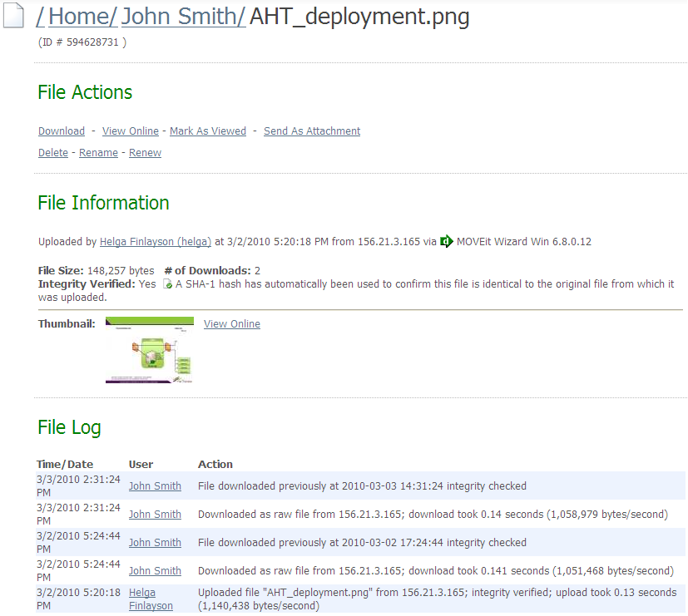Renew the file
The width and height of the screenshot is (688, 616).
144,152
